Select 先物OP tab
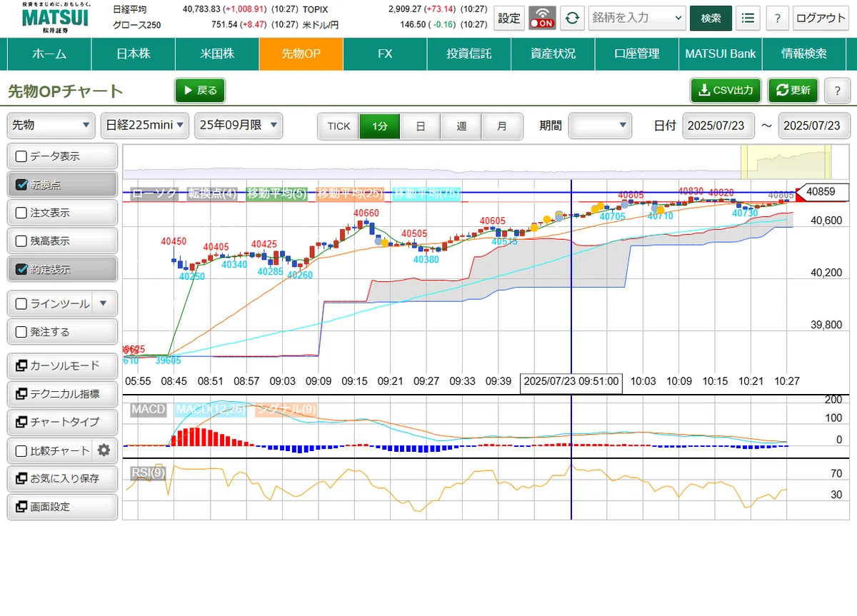This screenshot has height=616, width=857. click(x=301, y=54)
